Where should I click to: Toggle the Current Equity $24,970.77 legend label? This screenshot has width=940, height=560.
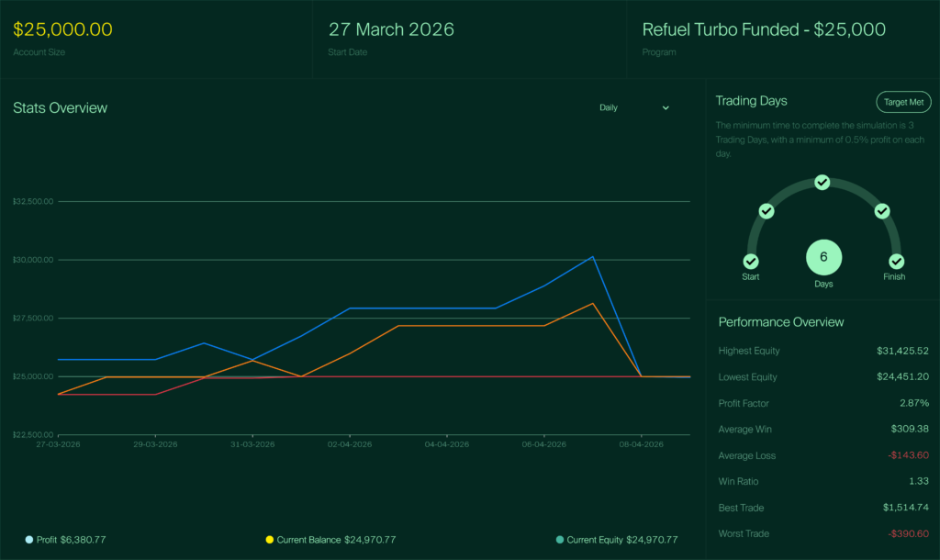pyautogui.click(x=622, y=540)
